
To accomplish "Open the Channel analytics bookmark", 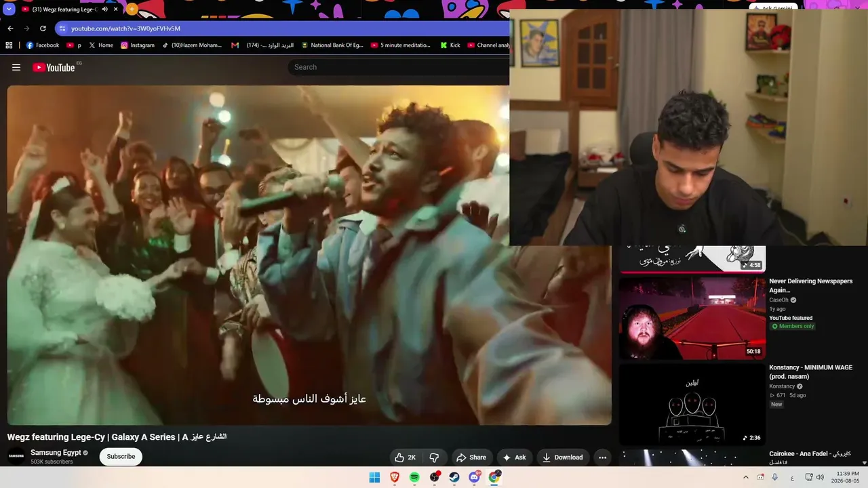I will [488, 45].
